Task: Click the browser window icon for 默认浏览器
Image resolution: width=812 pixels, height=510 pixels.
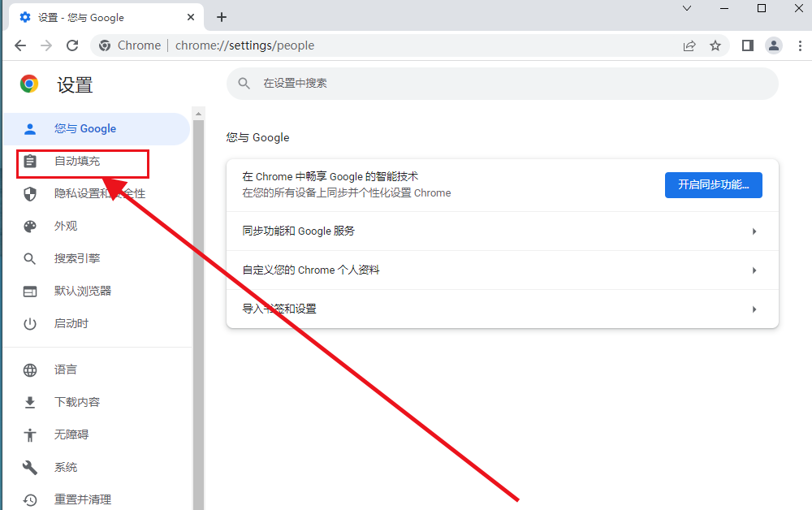Action: pyautogui.click(x=30, y=292)
